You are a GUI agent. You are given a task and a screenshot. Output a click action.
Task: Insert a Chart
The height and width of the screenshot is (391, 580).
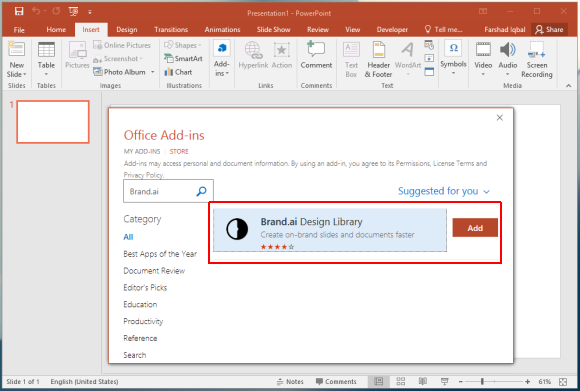[x=178, y=72]
